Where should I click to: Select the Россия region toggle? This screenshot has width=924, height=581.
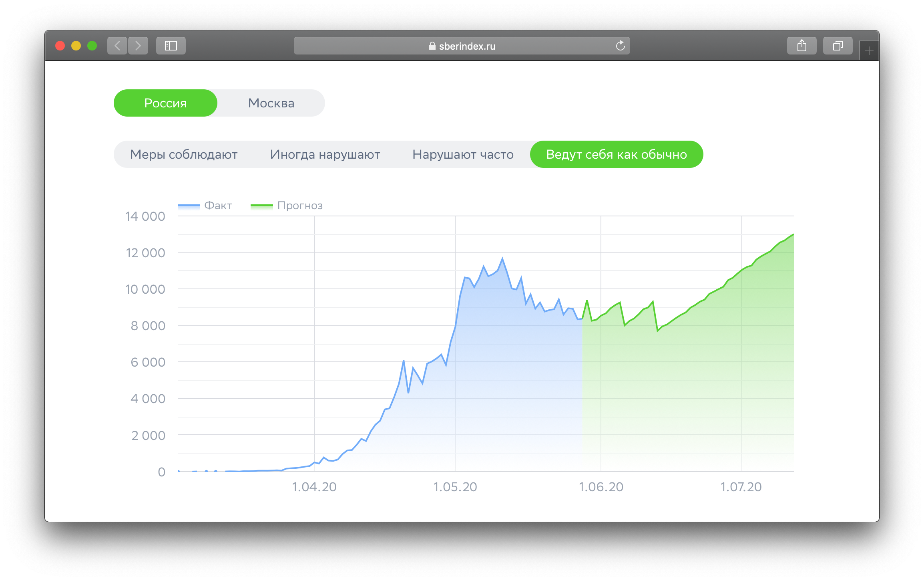click(165, 103)
